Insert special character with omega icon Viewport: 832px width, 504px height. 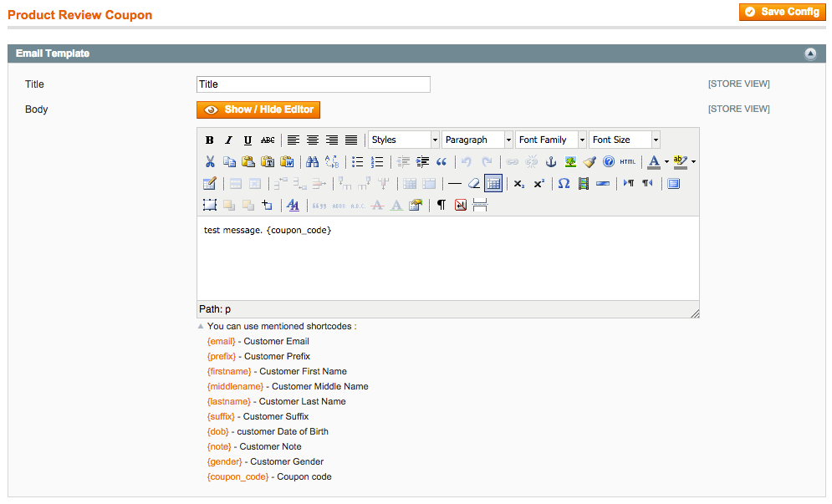pyautogui.click(x=564, y=184)
